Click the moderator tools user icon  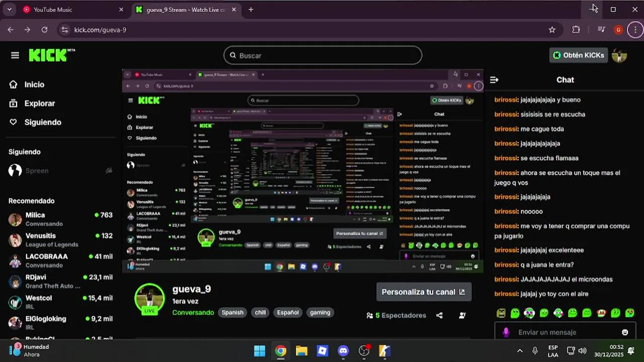tap(462, 315)
